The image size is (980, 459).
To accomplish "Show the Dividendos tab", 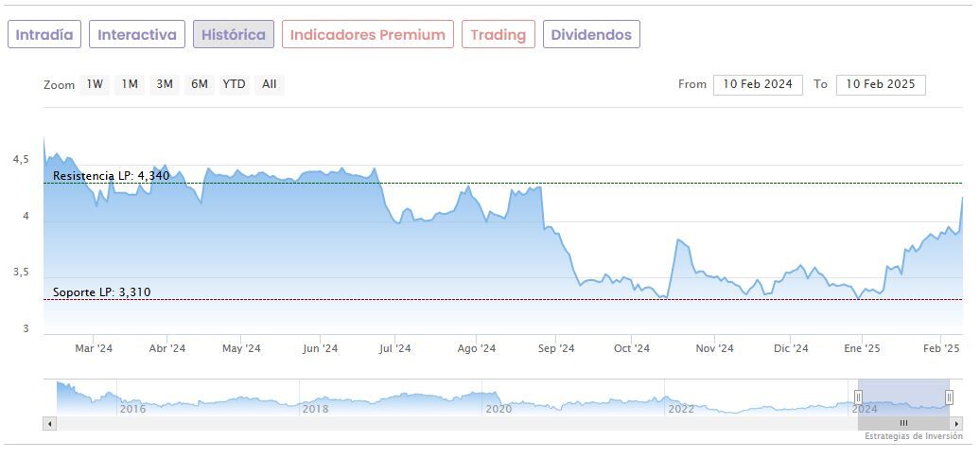I will 591,35.
